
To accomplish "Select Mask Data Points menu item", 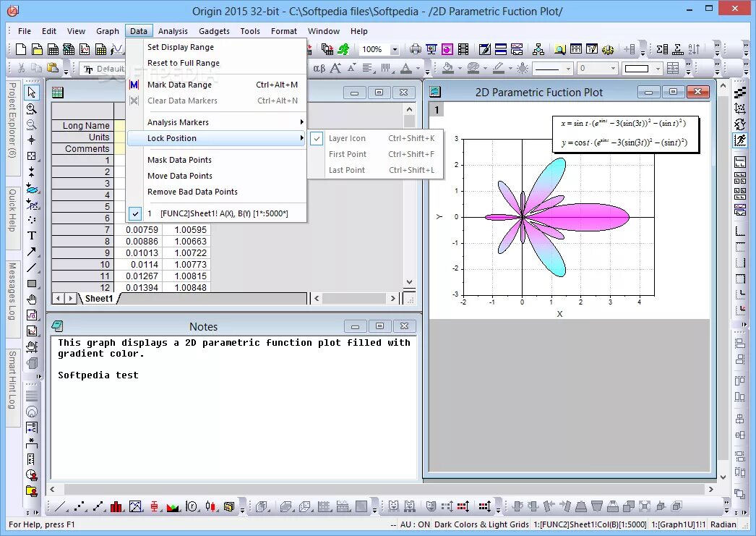I will [216, 160].
